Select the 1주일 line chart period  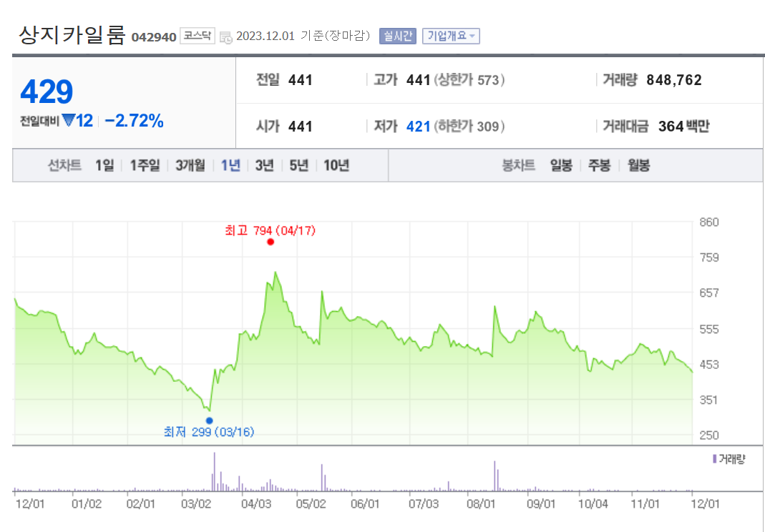pyautogui.click(x=145, y=165)
